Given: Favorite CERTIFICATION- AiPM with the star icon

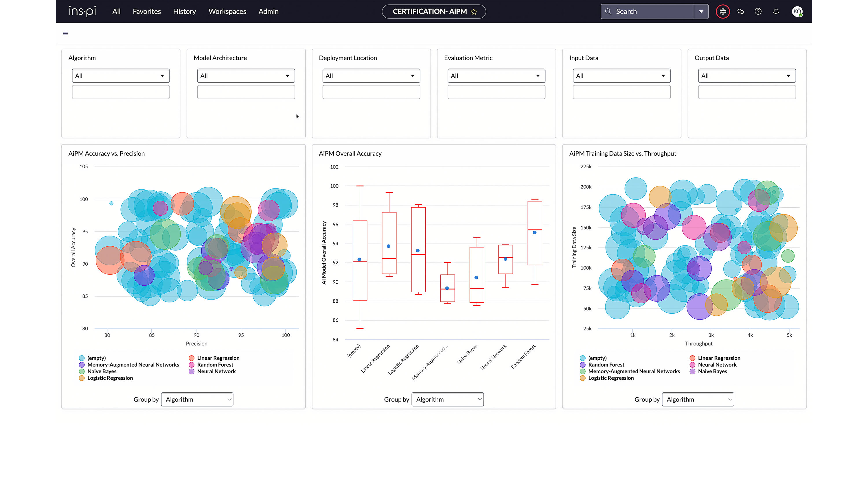Looking at the screenshot, I should [x=473, y=12].
